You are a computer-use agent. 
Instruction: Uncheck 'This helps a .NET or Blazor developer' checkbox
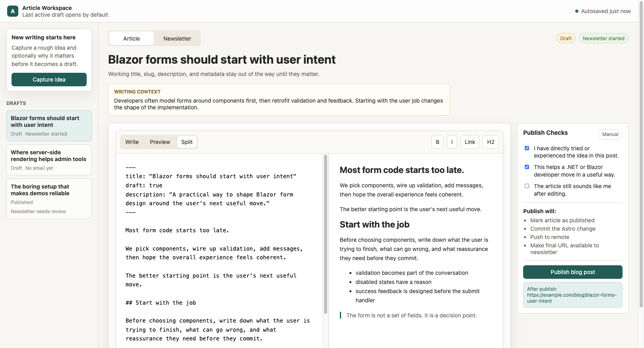(x=527, y=167)
